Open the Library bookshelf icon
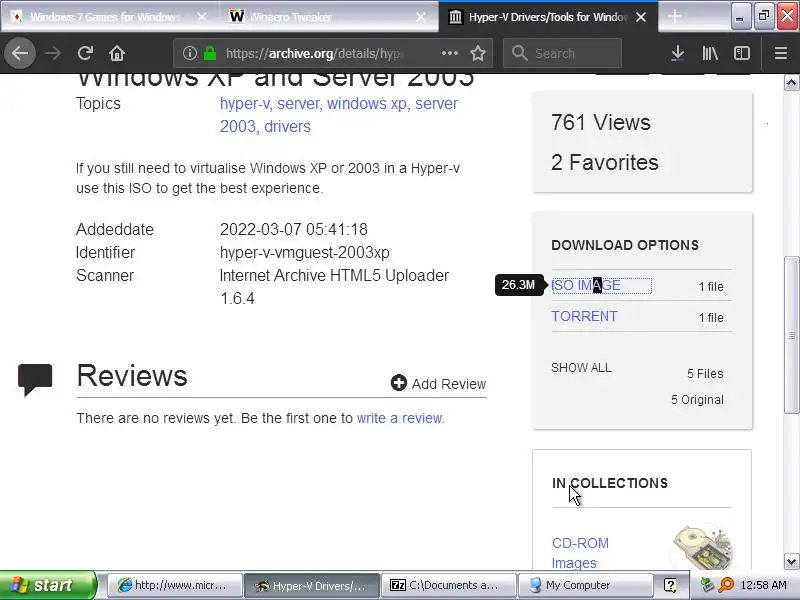 coord(710,53)
